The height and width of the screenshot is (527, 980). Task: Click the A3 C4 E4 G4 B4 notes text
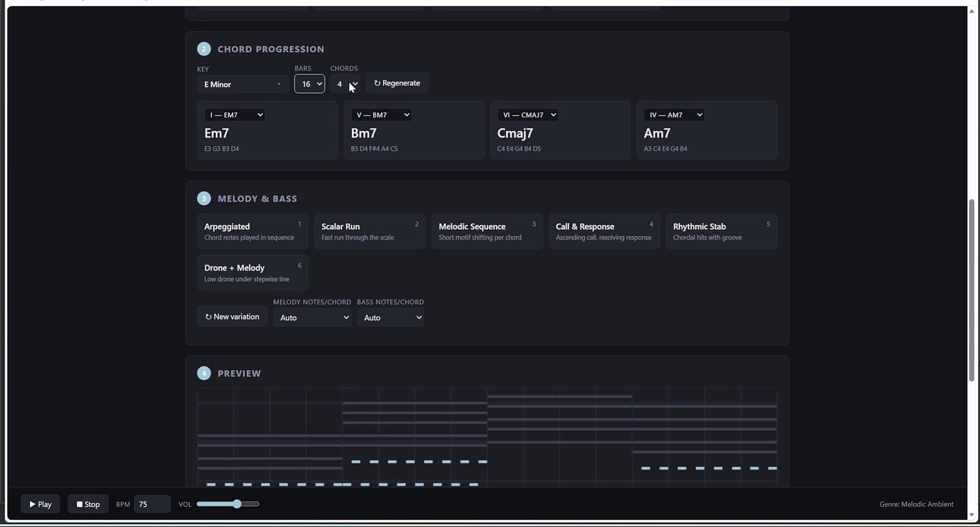coord(665,149)
